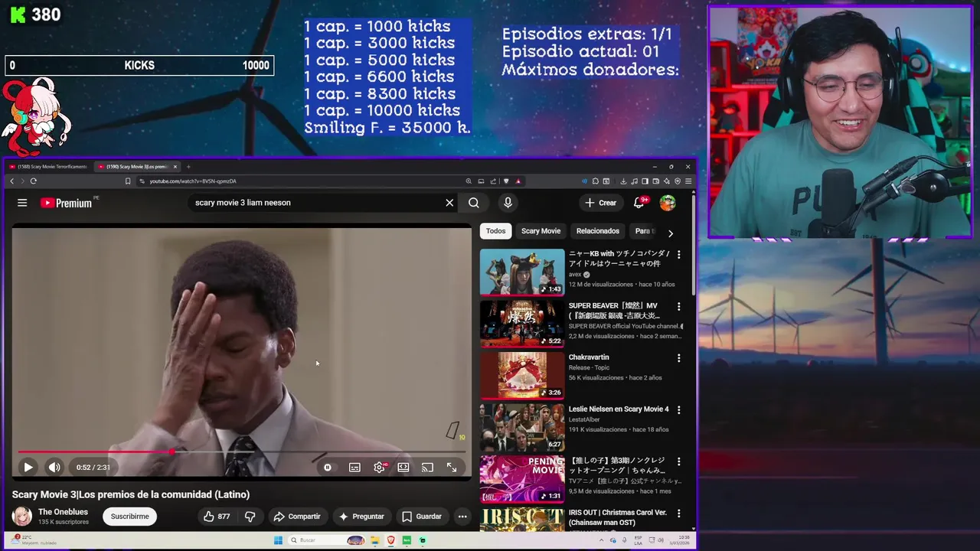The image size is (980, 551).
Task: Share the video via Compartir
Action: [297, 517]
